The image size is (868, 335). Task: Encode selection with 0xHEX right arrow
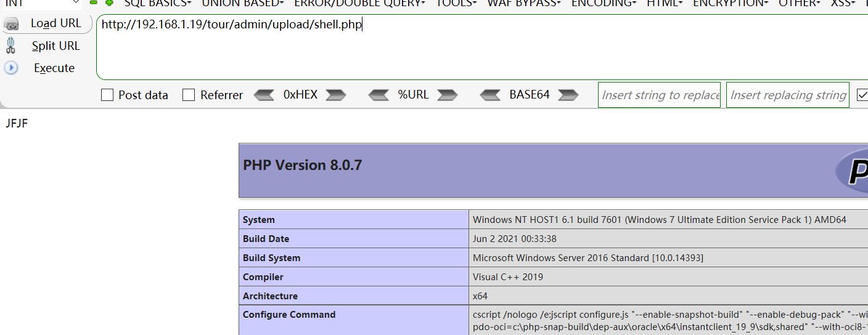tap(335, 95)
